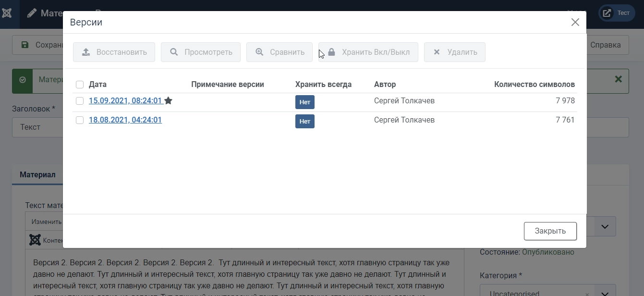Click Восстановить button
The image size is (644, 296).
(x=114, y=52)
